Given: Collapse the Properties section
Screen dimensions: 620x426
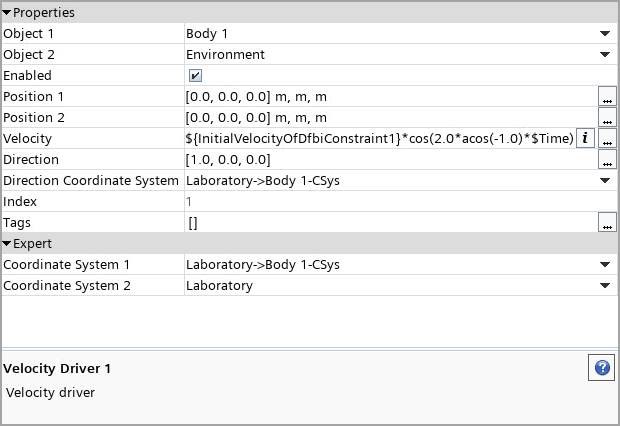Looking at the screenshot, I should coord(7,13).
